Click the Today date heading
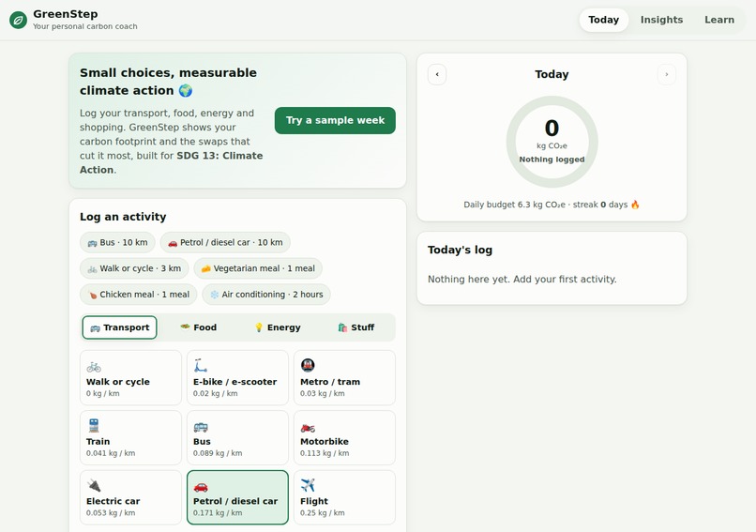756x532 pixels. (x=552, y=74)
